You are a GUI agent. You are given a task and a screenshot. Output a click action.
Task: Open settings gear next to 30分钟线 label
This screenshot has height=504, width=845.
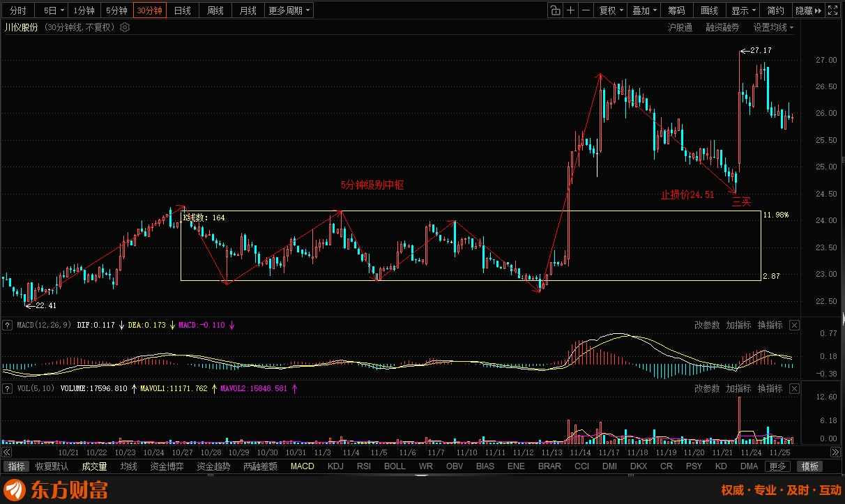pos(125,27)
